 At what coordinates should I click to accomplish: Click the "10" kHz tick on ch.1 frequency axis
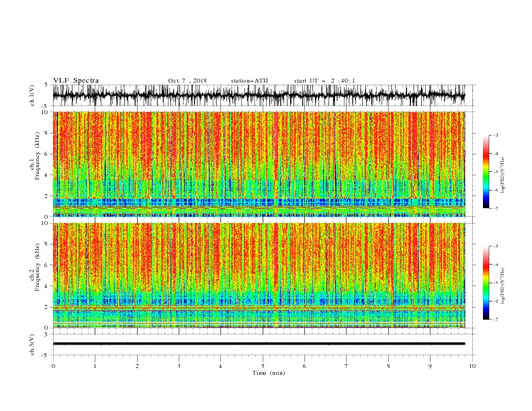coord(44,112)
